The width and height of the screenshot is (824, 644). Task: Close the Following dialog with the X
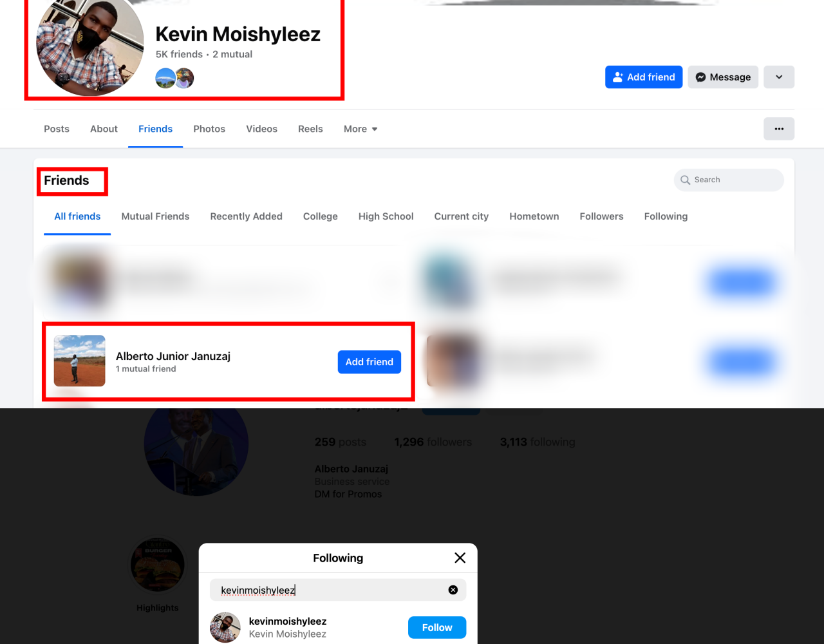460,558
